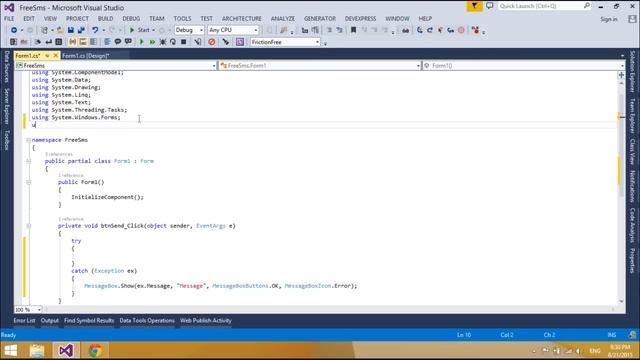
Task: Open File Explorer from the taskbar
Action: tap(37, 351)
